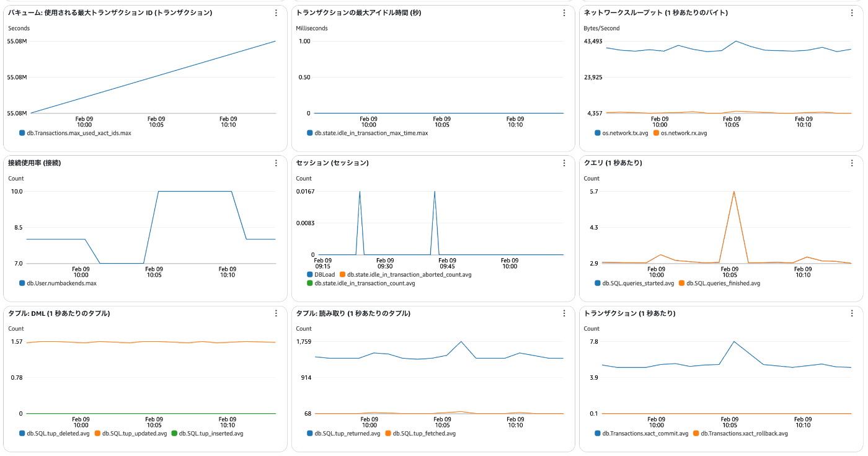Open the options menu for the queries per second widget
Screen dimensions: 868x456
coord(852,163)
